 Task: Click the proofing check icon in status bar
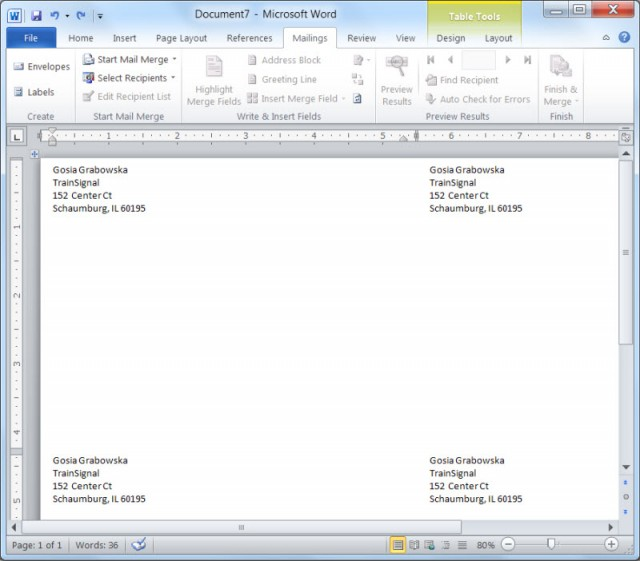[139, 544]
